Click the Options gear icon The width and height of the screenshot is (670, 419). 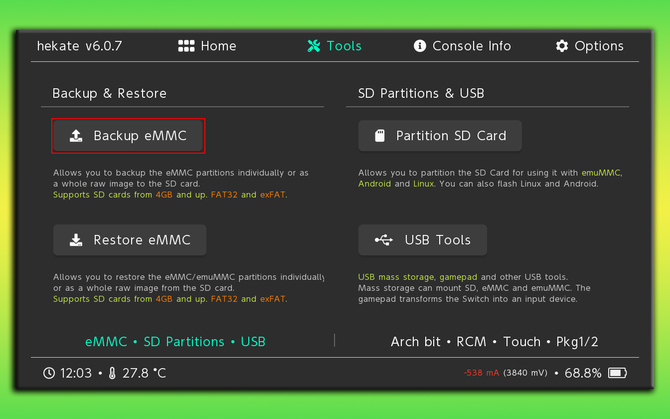pyautogui.click(x=561, y=46)
